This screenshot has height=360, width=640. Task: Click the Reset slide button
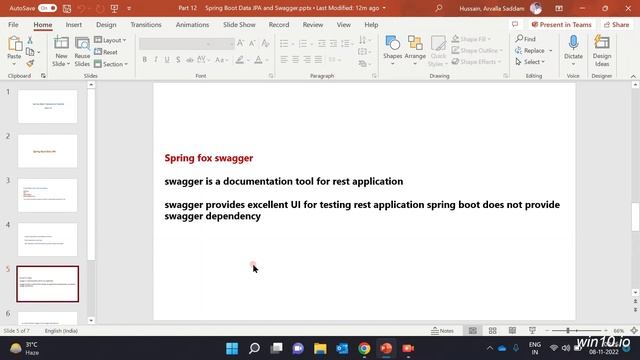click(106, 52)
